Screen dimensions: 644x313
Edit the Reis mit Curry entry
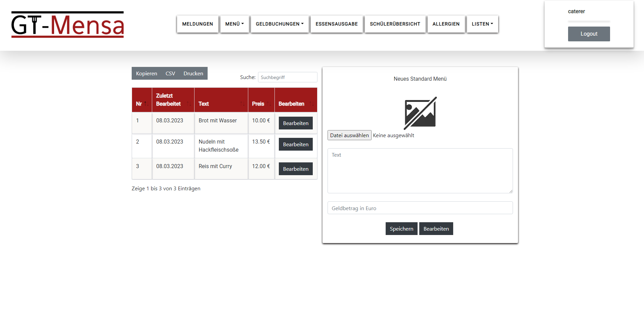pyautogui.click(x=295, y=169)
